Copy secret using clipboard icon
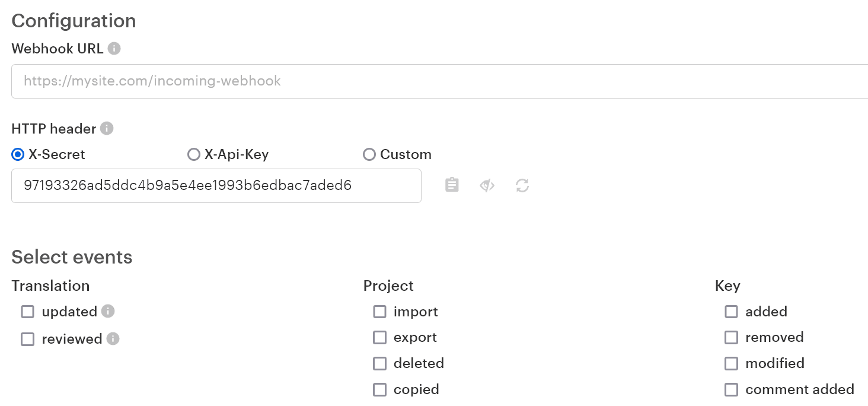The image size is (868, 406). point(452,185)
